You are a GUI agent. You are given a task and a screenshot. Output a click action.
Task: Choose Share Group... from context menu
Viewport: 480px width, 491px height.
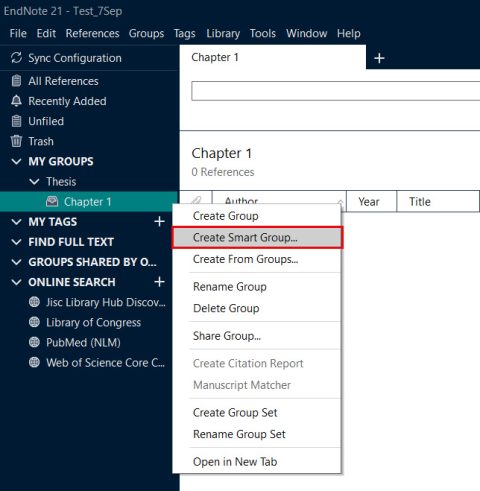[257, 336]
